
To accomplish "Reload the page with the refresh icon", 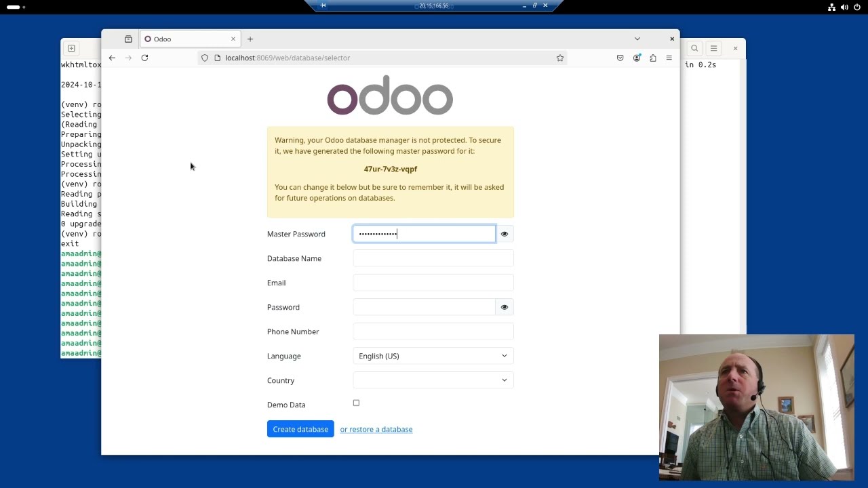I will pyautogui.click(x=144, y=58).
